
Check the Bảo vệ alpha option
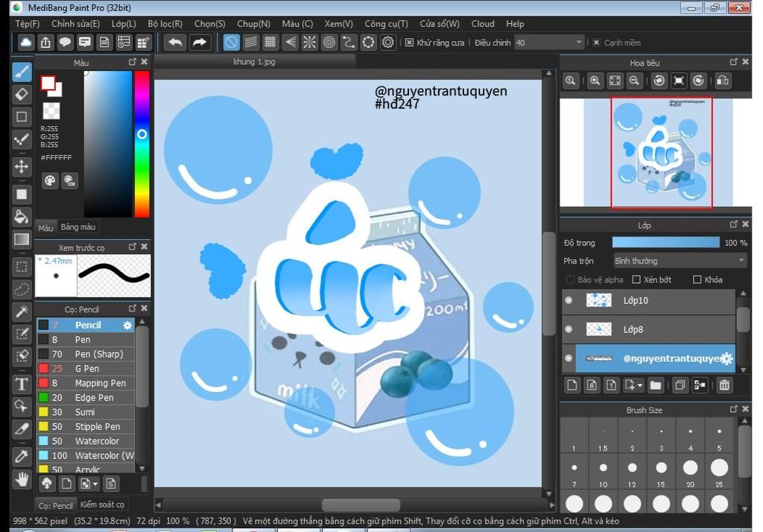coord(570,279)
